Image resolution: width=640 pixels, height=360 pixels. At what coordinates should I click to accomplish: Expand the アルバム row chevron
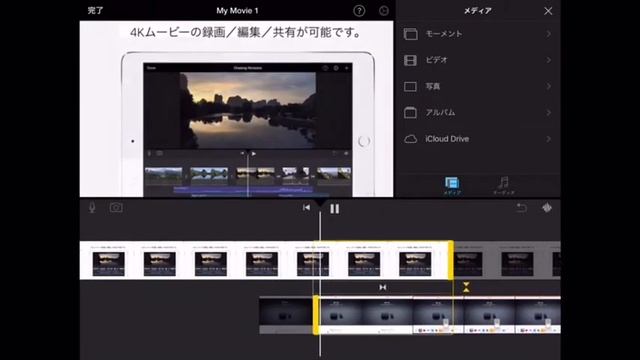click(549, 112)
